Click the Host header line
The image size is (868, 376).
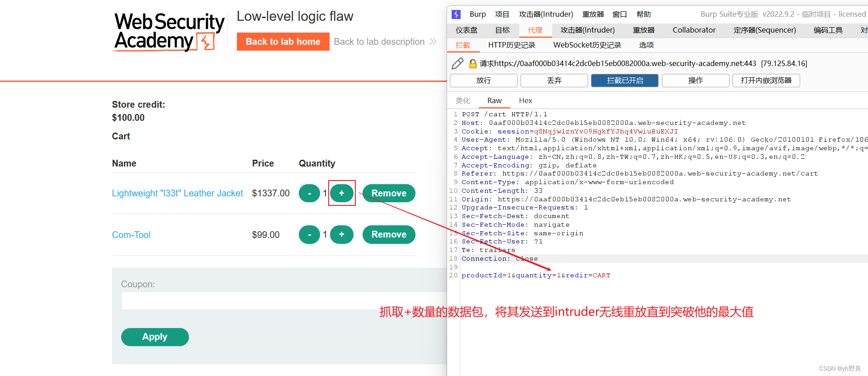(x=604, y=123)
